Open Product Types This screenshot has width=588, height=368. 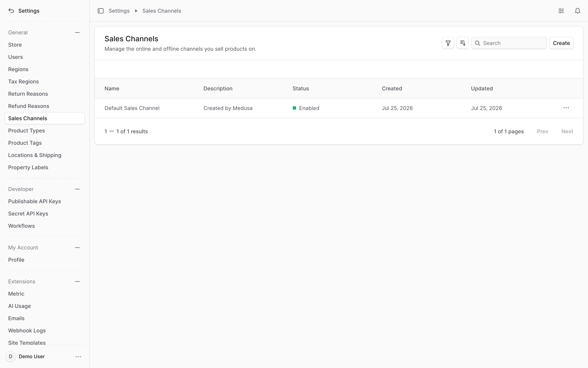[x=45, y=131]
